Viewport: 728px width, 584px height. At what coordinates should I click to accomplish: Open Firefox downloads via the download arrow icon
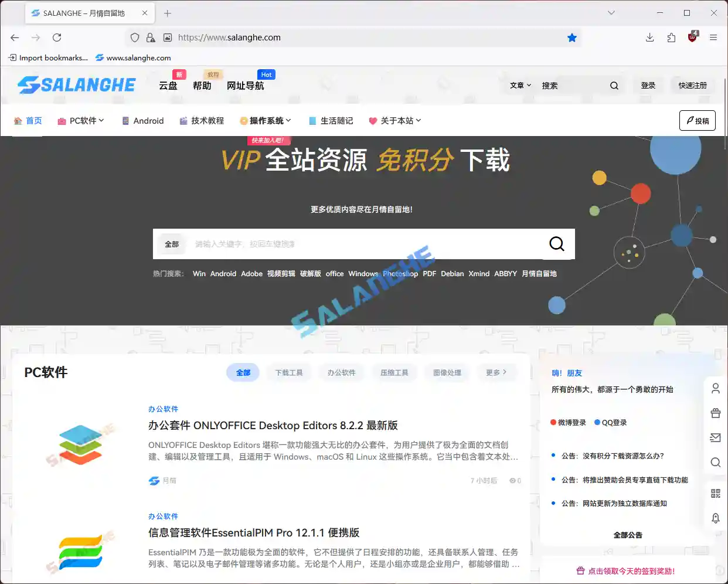coord(649,37)
